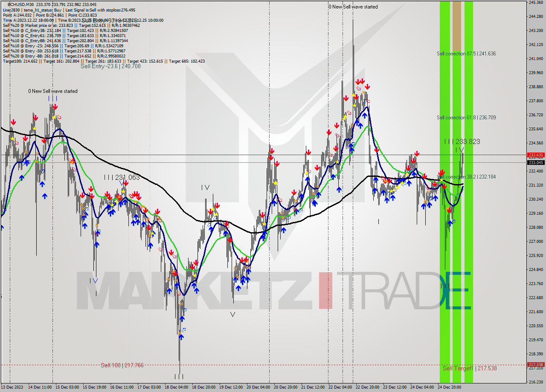The width and height of the screenshot is (546, 392).
Task: Click the 227.000 price axis label
Action: click(536, 241)
